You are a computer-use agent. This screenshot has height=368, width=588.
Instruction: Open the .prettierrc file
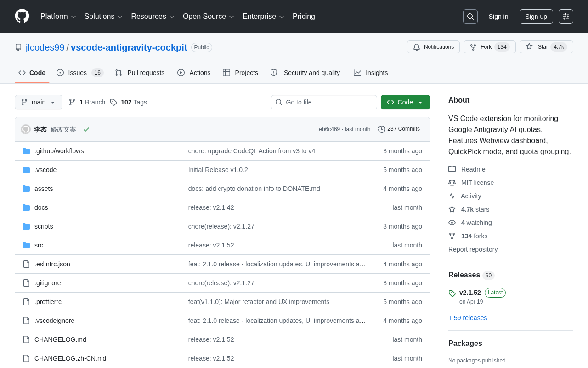[48, 302]
